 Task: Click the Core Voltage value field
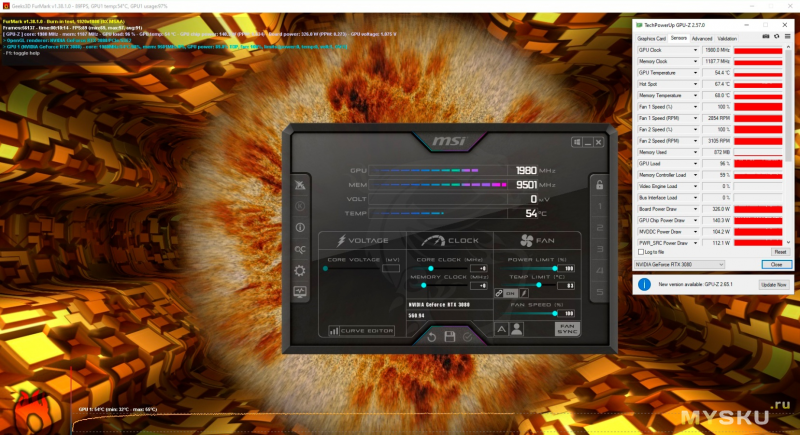pos(391,268)
